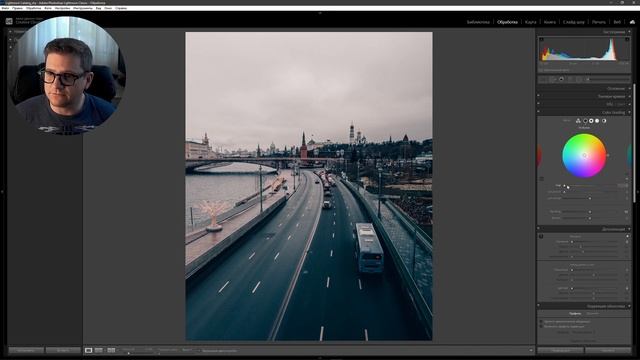Collapse the Color Grading panel
640x360 pixels.
click(629, 112)
